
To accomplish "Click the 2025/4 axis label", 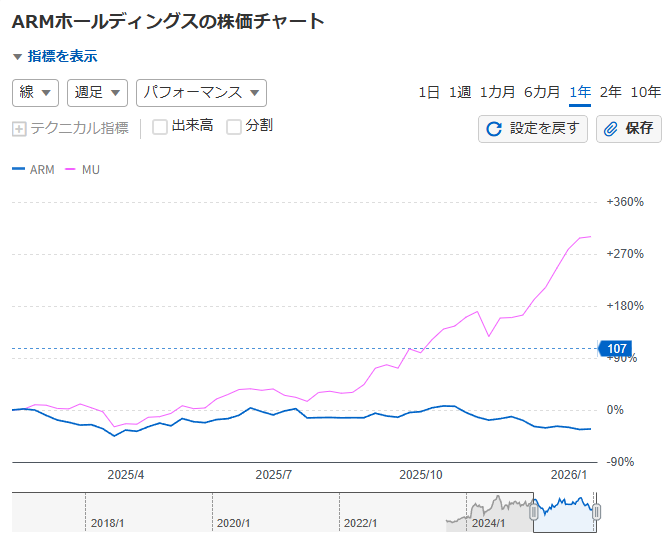I will click(x=126, y=475).
